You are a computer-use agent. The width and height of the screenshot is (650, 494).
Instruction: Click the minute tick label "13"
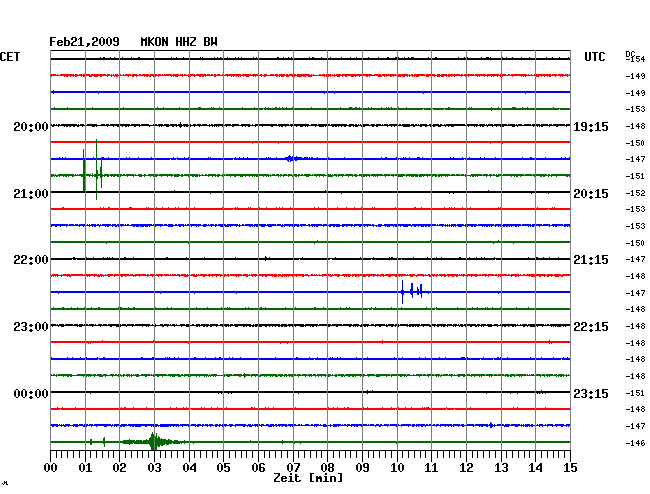(x=501, y=468)
